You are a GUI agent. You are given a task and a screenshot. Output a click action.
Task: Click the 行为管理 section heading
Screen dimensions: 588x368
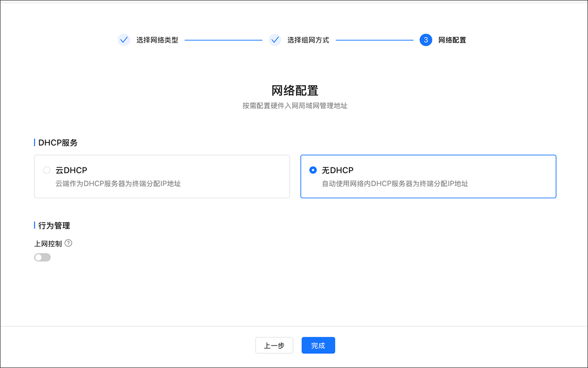tap(54, 226)
